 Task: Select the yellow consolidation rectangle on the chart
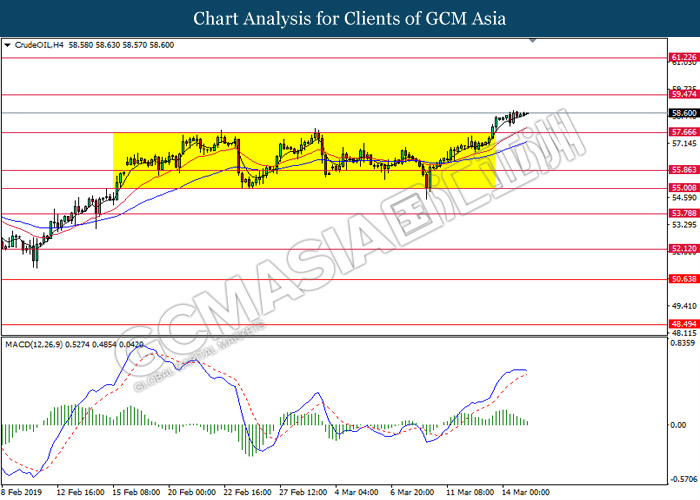pyautogui.click(x=300, y=160)
